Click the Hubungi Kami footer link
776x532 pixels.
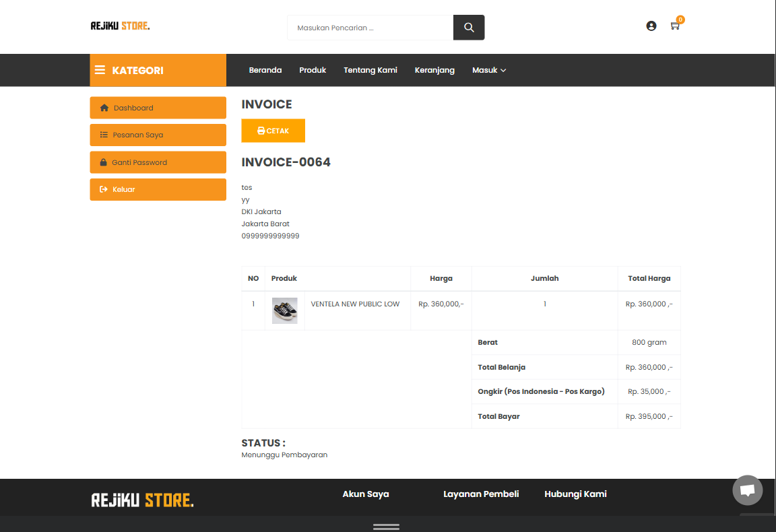click(x=575, y=494)
